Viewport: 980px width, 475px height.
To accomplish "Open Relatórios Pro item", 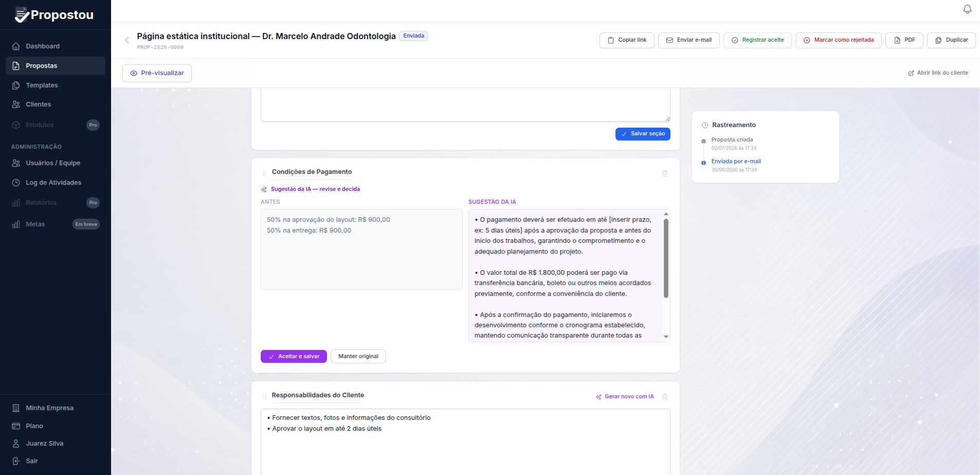I will (x=56, y=203).
